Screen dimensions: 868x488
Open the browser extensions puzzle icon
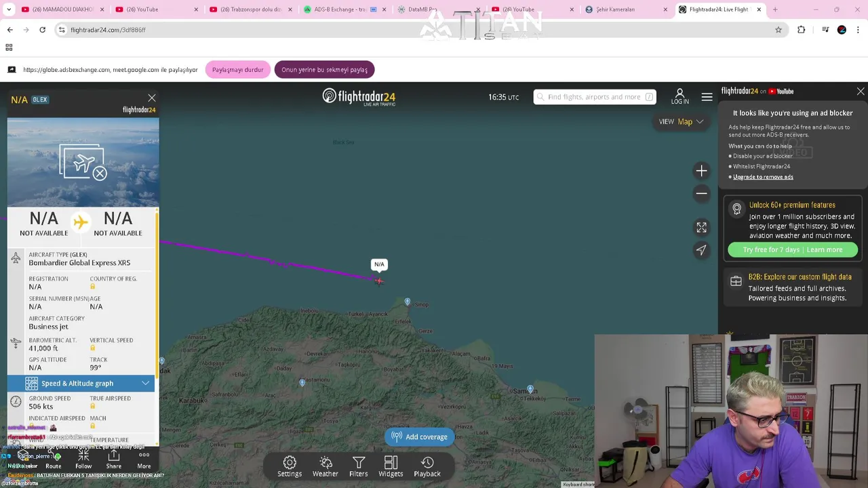802,30
